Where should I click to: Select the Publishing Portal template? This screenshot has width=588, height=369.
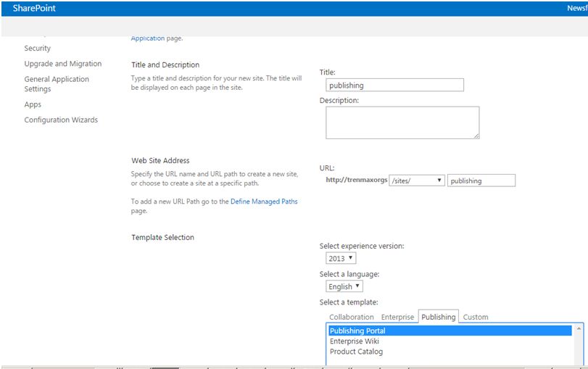[450, 331]
